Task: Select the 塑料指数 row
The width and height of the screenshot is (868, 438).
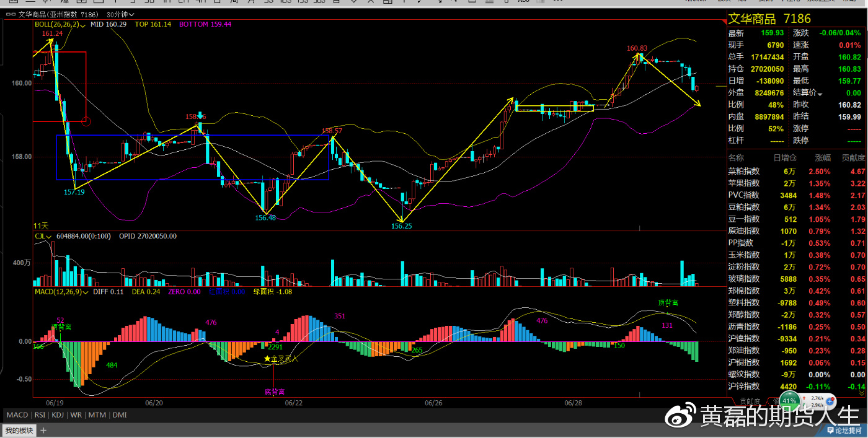Action: tap(797, 302)
